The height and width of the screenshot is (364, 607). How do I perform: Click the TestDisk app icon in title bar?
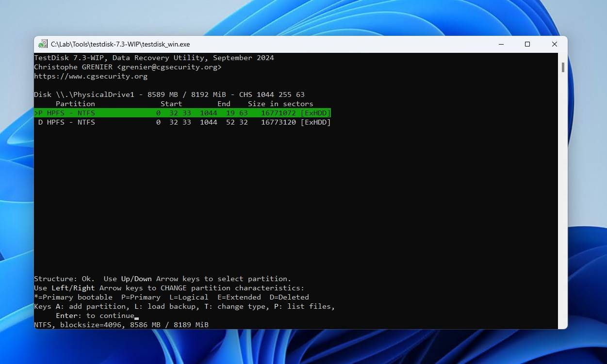[43, 44]
